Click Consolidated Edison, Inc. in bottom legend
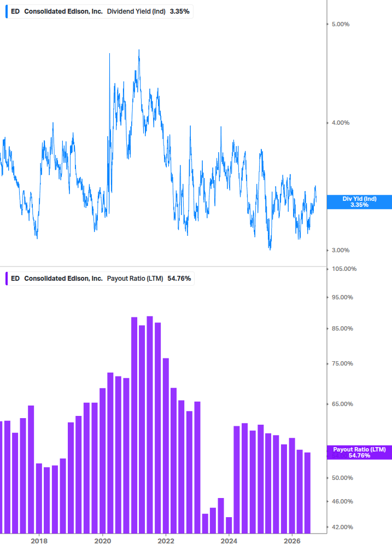392x550 pixels. tap(63, 279)
